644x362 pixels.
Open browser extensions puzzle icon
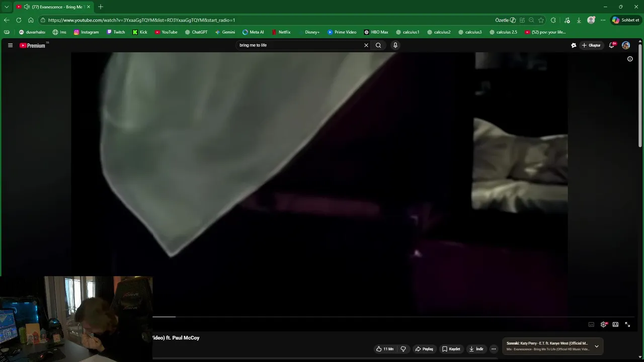[553, 20]
